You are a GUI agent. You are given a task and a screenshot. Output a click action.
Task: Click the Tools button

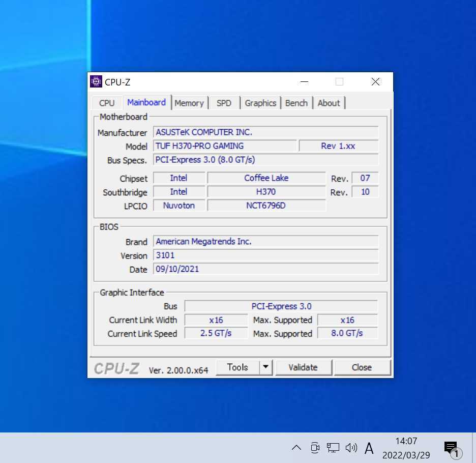237,367
